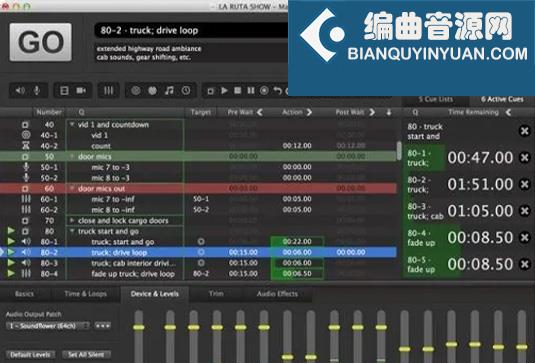Viewport: 535px width, 363px height.
Task: Dismiss active cue 80-1 truck
Action: tap(524, 158)
